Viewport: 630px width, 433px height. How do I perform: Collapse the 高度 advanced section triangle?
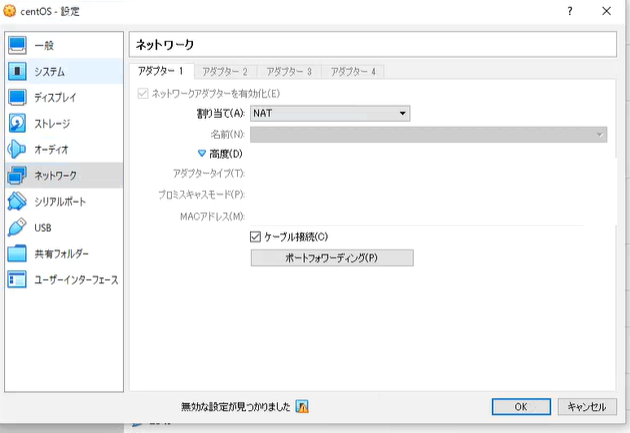[x=202, y=153]
